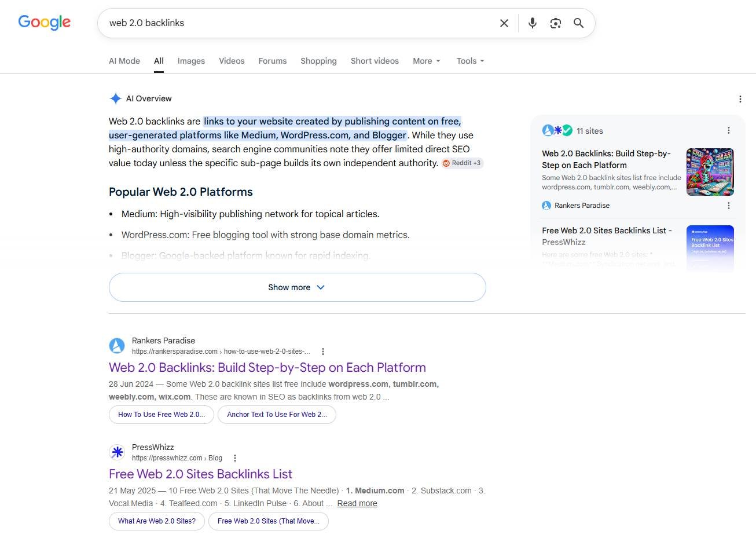This screenshot has height=538, width=756.
Task: Open Free Web 2.0 Sites Backlinks List result
Action: [200, 474]
